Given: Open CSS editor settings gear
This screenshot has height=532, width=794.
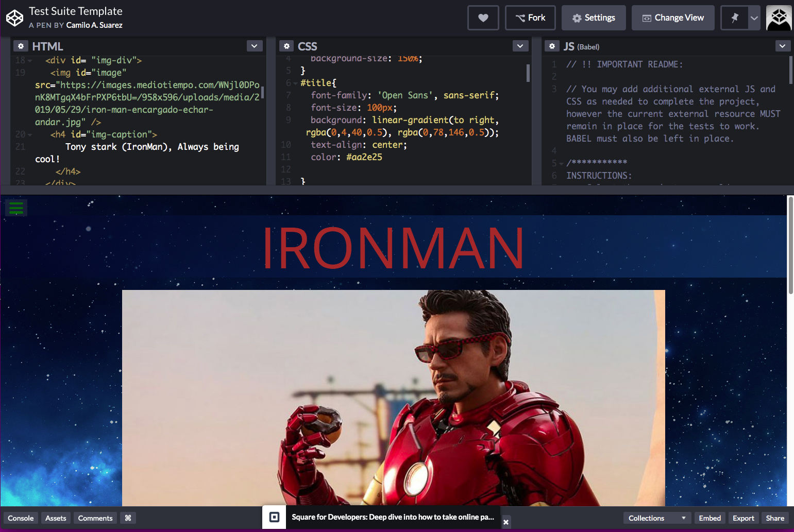Looking at the screenshot, I should coord(286,46).
